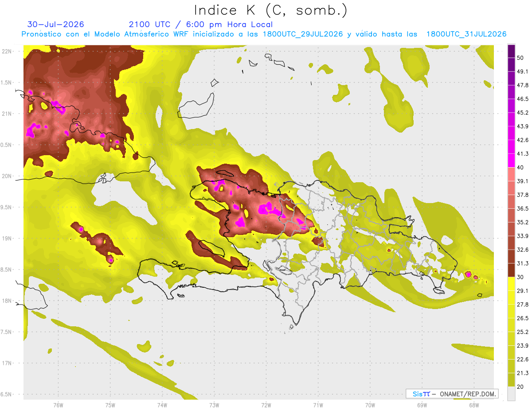
Task: Click the 76W longitude label
Action: [x=58, y=405]
